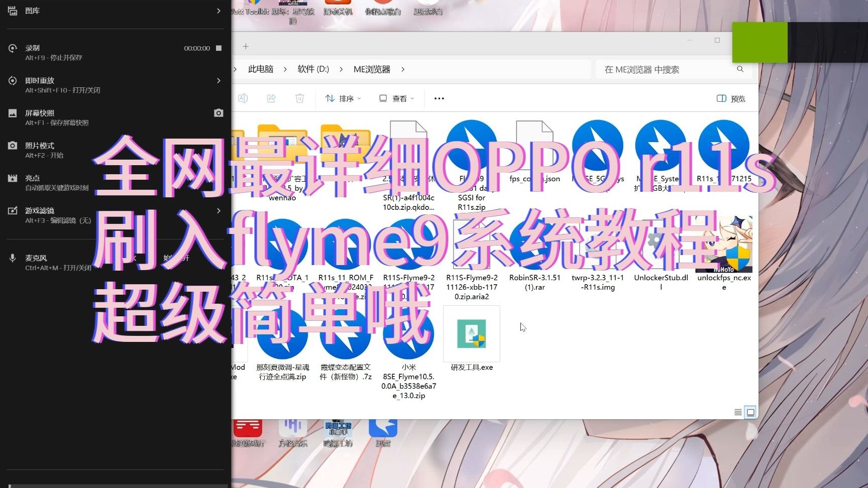Add a new tab in File Explorer
The width and height of the screenshot is (868, 488).
(x=246, y=47)
